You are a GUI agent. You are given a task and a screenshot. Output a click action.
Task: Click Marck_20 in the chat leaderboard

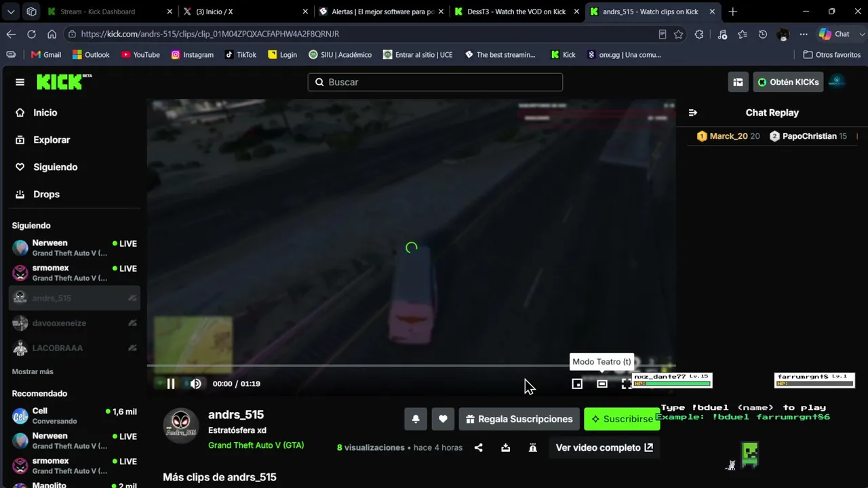pos(729,136)
